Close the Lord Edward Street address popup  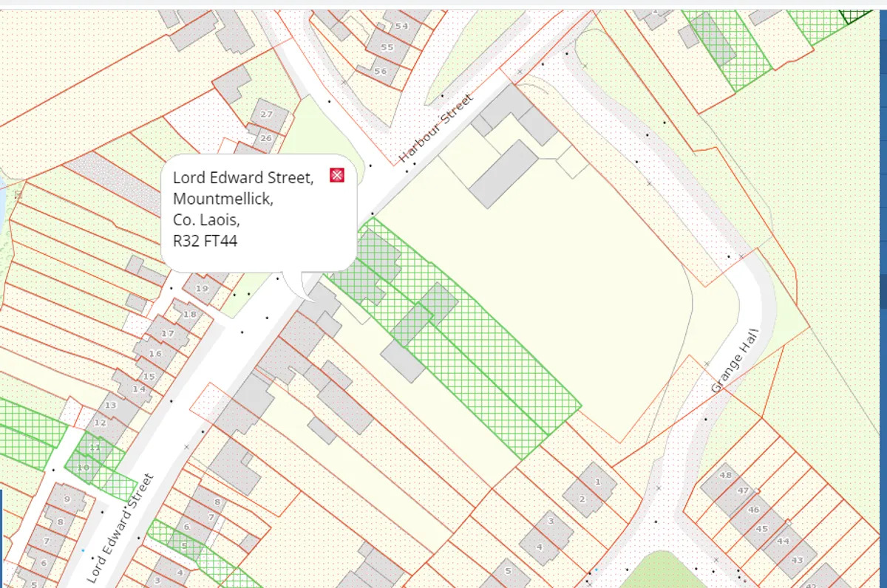click(337, 175)
